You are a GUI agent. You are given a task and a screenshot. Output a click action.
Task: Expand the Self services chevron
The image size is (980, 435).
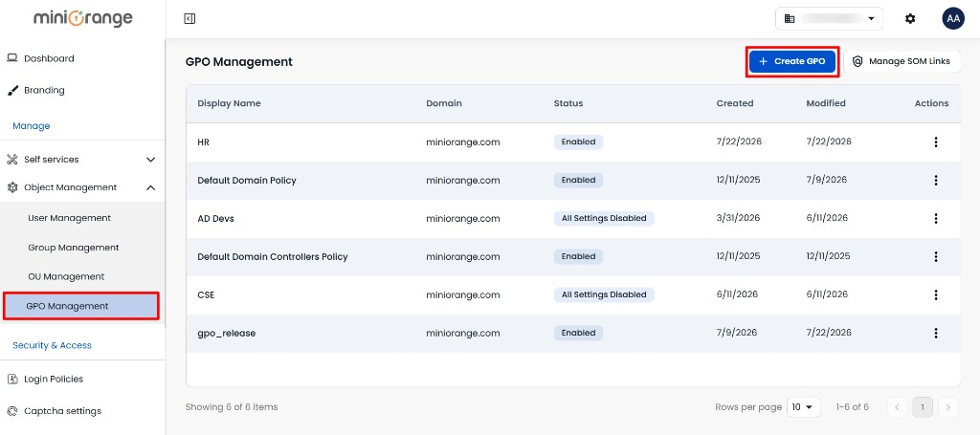150,159
